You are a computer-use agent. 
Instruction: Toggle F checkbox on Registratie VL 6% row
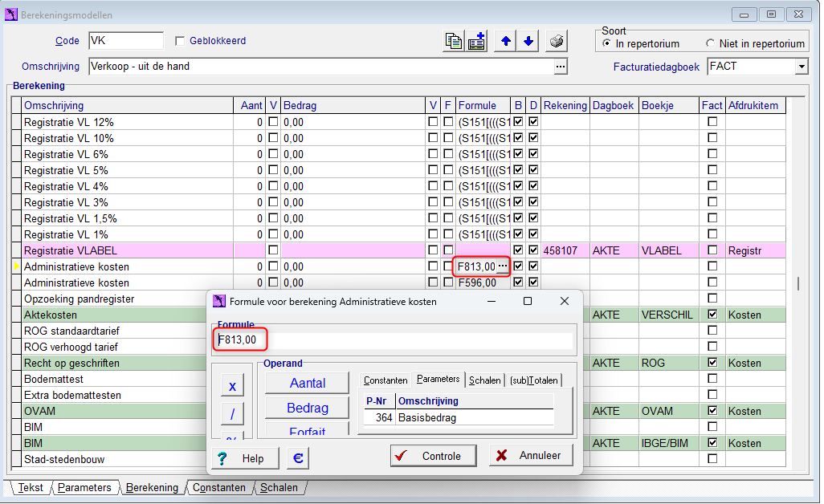point(448,154)
